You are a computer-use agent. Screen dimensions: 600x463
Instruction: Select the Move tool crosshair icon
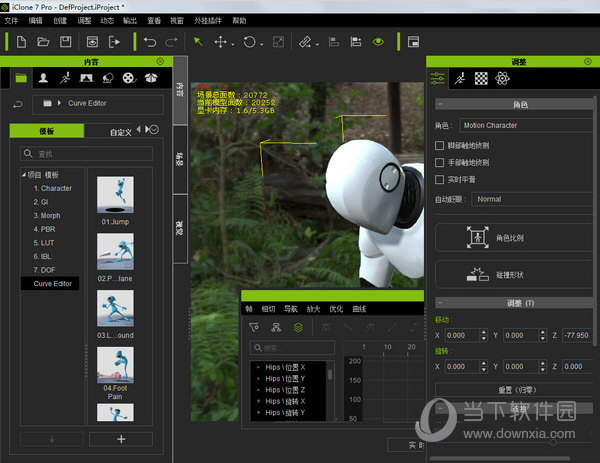tap(220, 42)
